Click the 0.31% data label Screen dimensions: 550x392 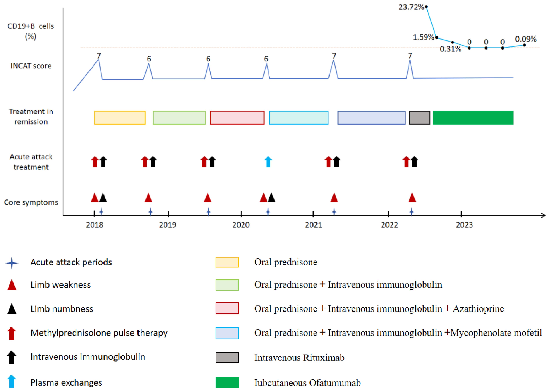pyautogui.click(x=450, y=49)
